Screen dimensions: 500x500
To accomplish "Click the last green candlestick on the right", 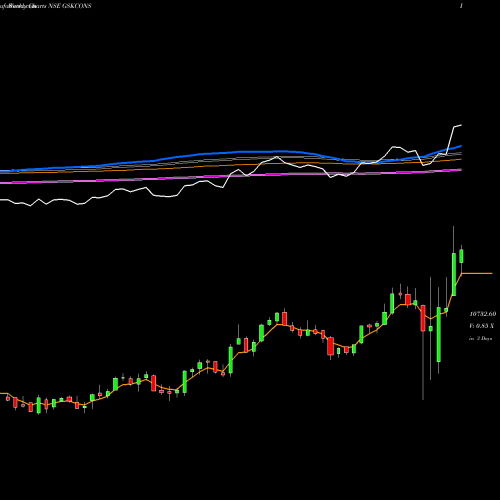I will tap(461, 256).
